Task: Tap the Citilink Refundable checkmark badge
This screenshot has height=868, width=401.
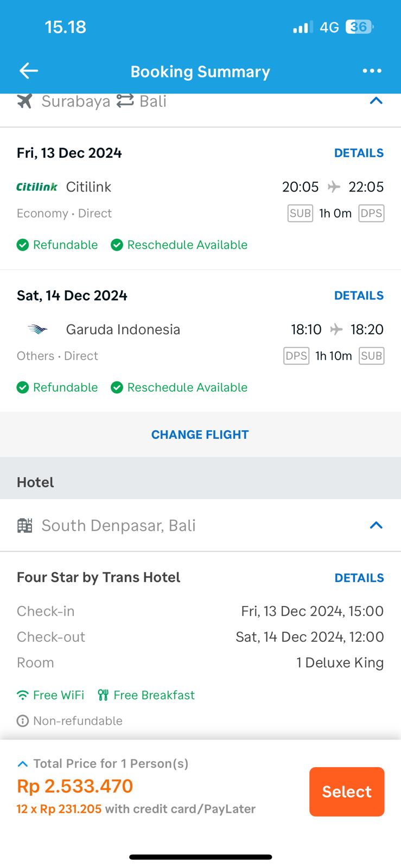Action: coord(23,245)
